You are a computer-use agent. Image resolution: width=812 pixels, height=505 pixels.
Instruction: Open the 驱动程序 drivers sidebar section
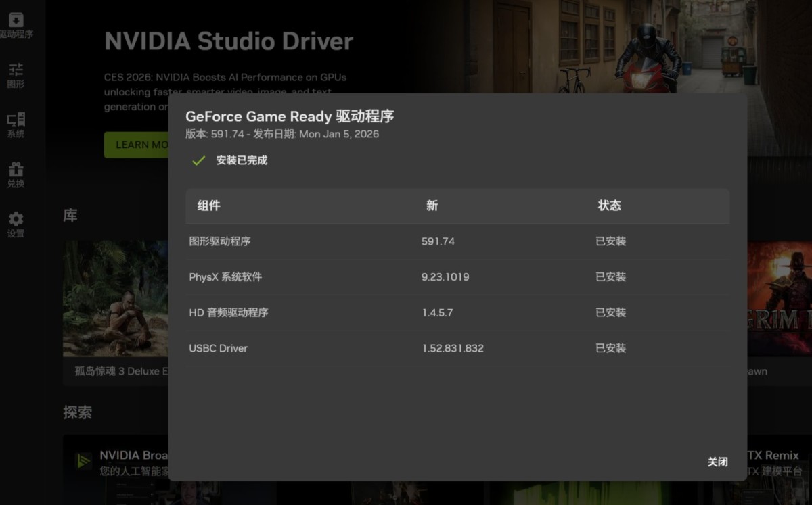(x=16, y=26)
